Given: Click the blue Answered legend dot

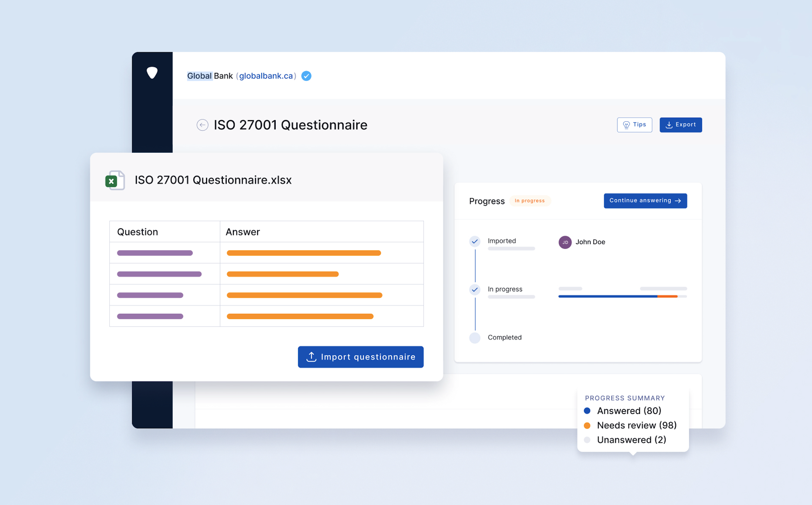Looking at the screenshot, I should click(587, 411).
